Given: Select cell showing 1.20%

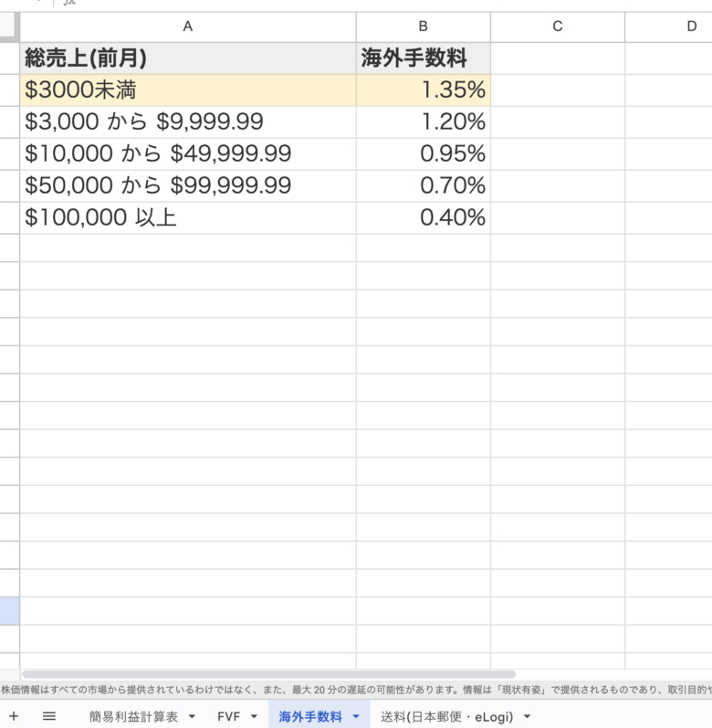Looking at the screenshot, I should coord(423,122).
